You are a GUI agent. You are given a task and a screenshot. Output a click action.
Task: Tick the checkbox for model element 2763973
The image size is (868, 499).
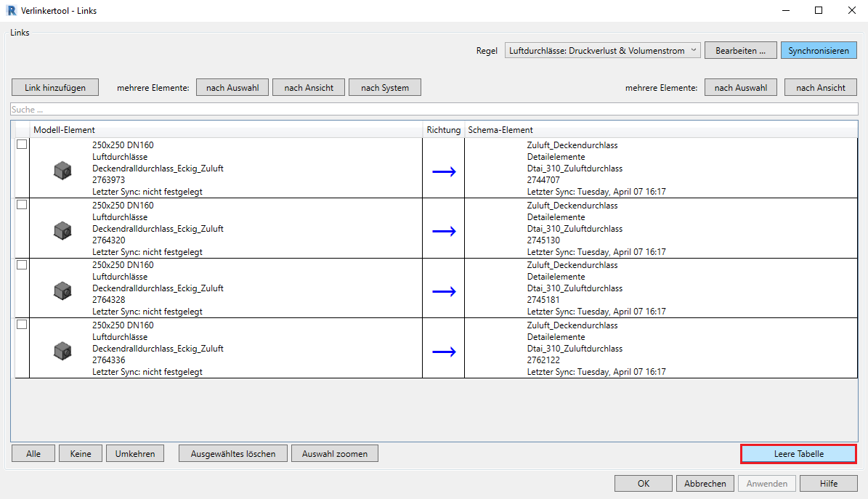(x=22, y=145)
